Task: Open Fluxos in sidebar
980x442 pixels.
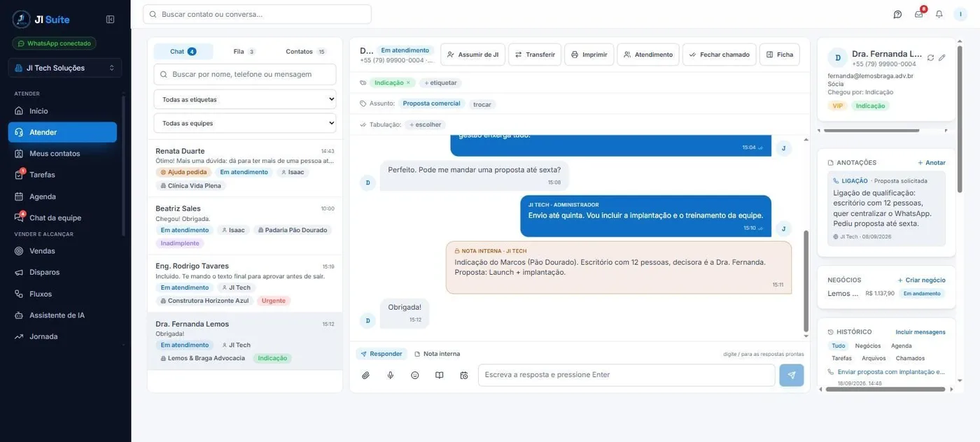Action: (62, 294)
